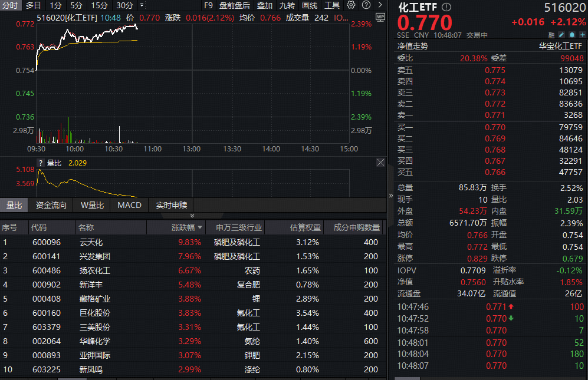Click the help question mark icon in toolbar
588x380 pixels.
[x=366, y=5]
